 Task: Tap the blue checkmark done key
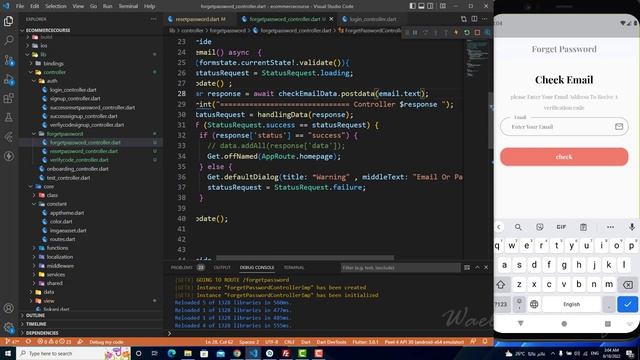627,304
